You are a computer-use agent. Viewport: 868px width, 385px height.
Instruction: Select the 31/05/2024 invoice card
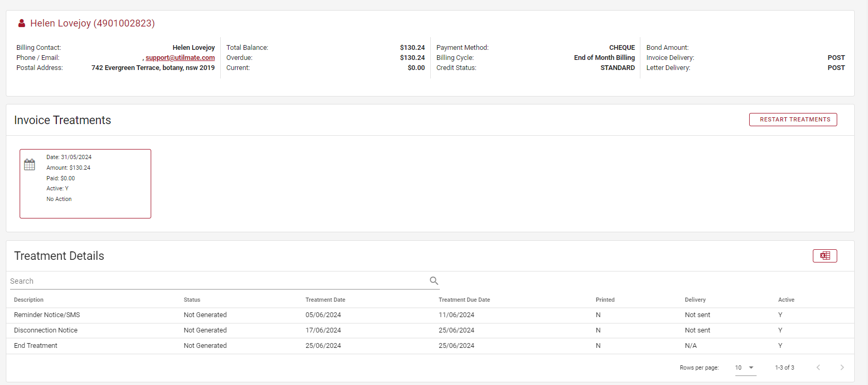85,183
